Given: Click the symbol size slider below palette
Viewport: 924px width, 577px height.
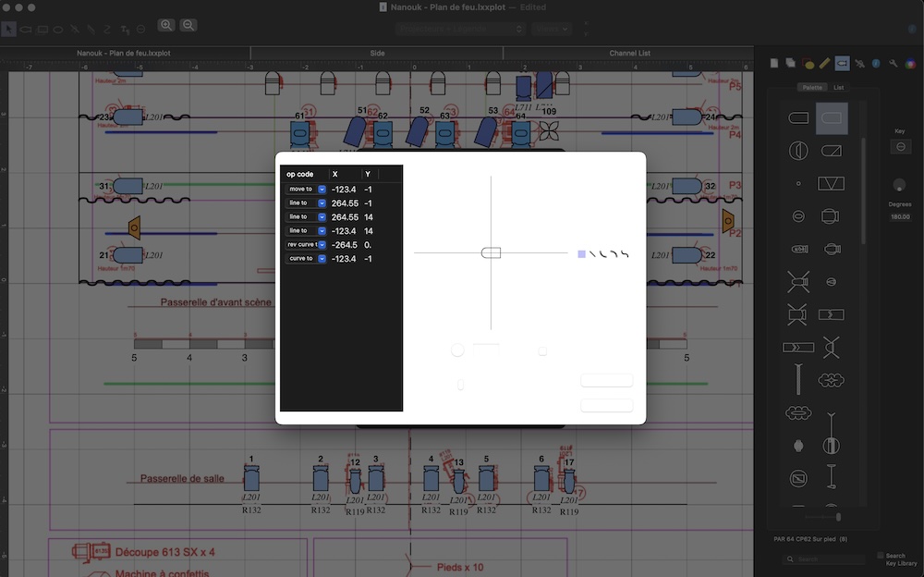Looking at the screenshot, I should [823, 518].
